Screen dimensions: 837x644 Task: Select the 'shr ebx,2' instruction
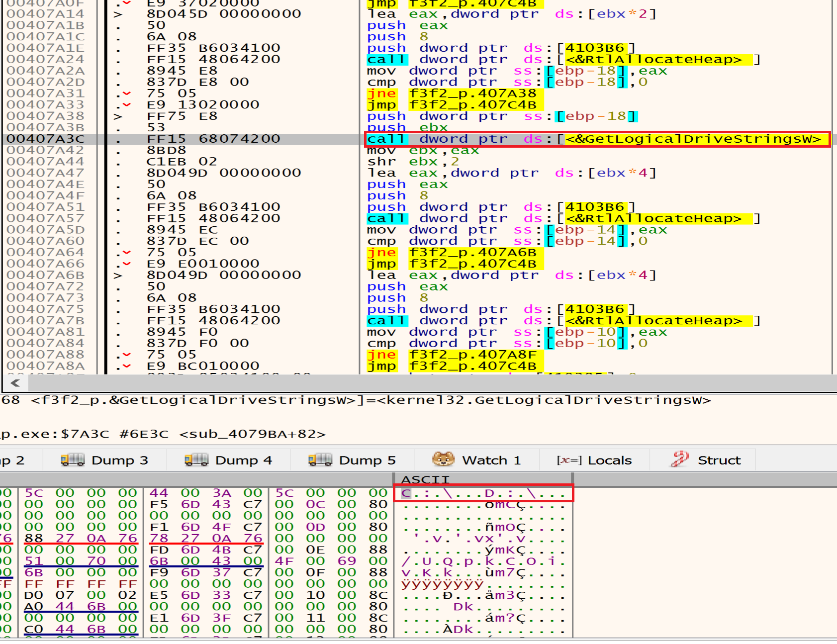tap(413, 162)
